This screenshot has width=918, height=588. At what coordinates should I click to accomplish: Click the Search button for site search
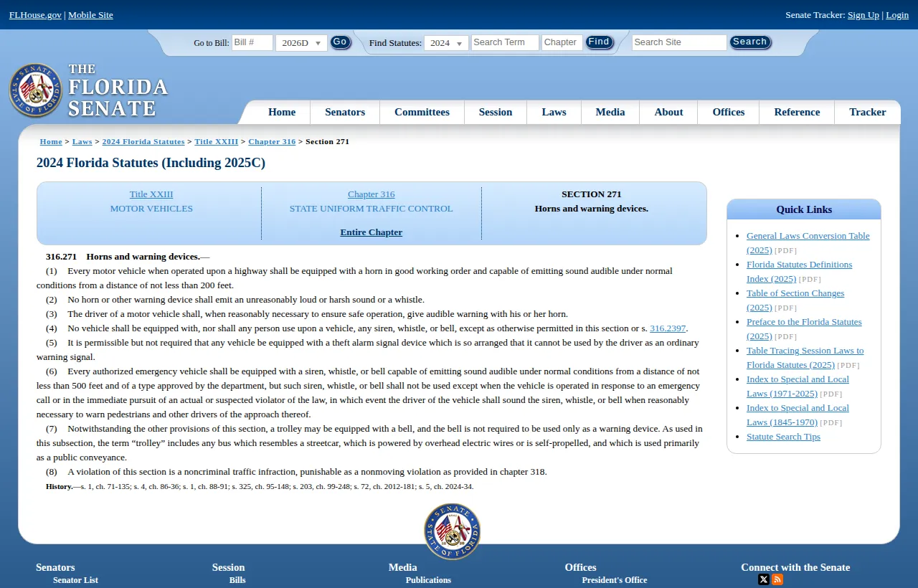coord(750,42)
